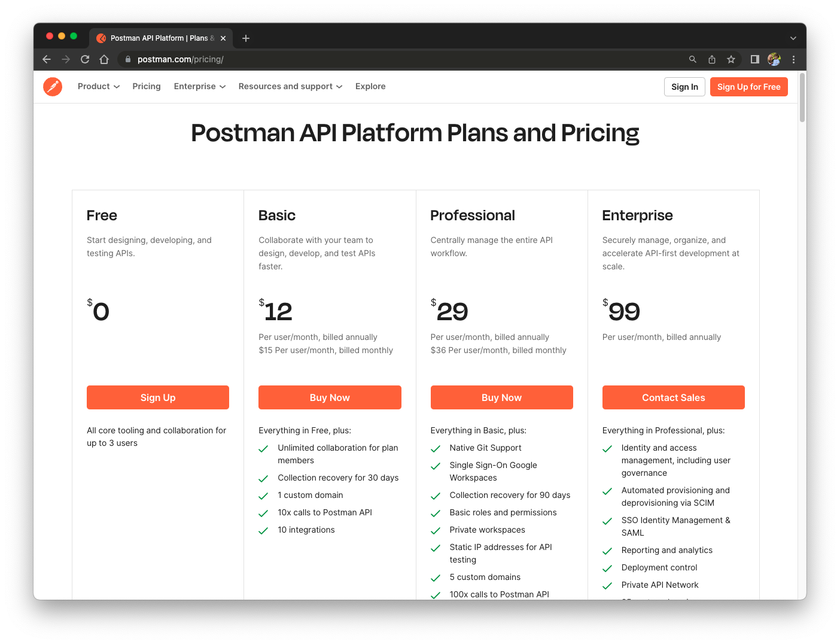
Task: Reload the page using the refresh icon
Action: pos(84,59)
